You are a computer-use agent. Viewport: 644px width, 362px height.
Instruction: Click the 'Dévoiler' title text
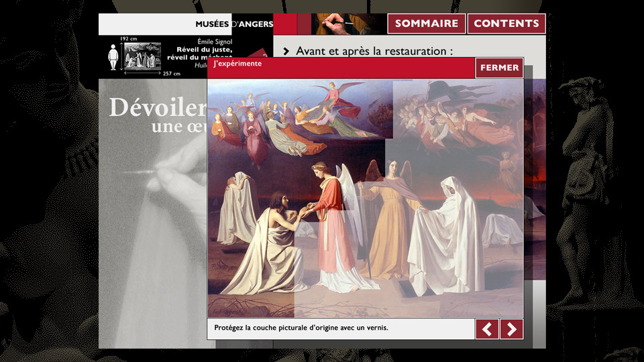pos(158,107)
